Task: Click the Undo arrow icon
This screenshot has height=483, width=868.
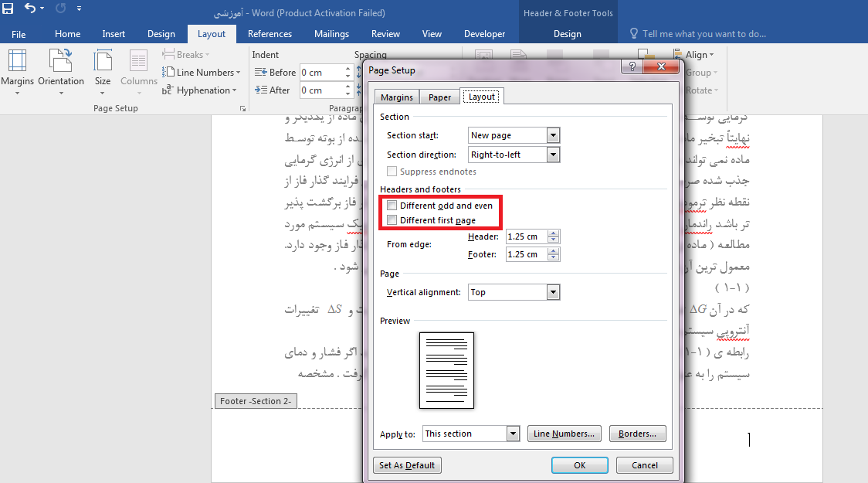Action: pyautogui.click(x=30, y=9)
